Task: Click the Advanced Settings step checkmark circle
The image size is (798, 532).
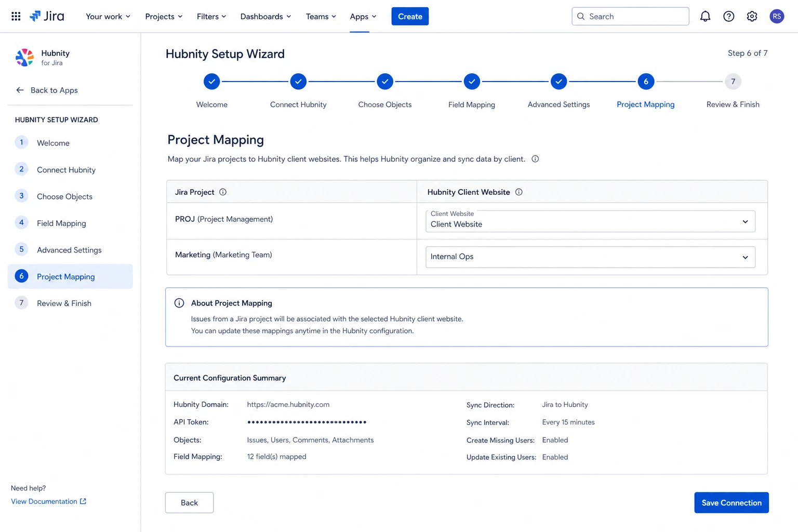Action: tap(558, 82)
